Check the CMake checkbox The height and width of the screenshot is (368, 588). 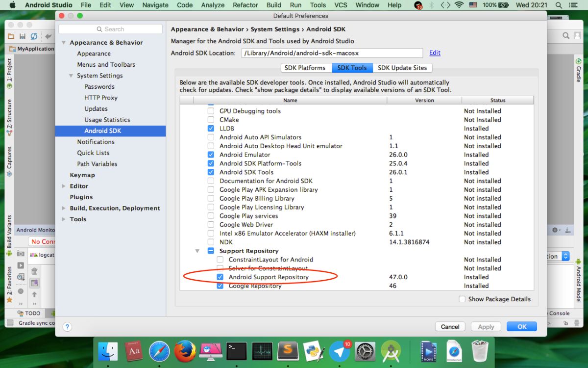[211, 120]
